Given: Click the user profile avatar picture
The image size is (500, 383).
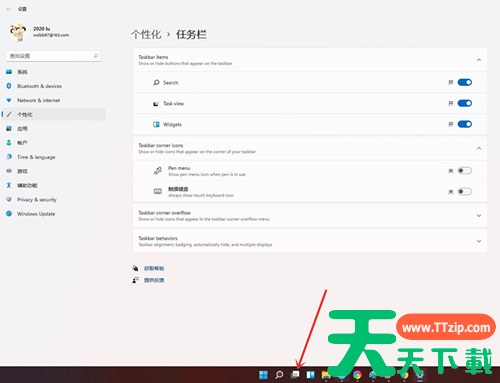Looking at the screenshot, I should (x=18, y=32).
